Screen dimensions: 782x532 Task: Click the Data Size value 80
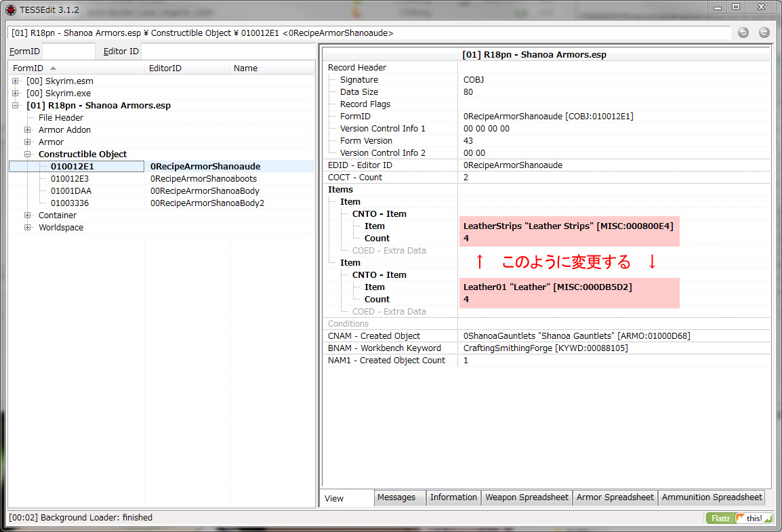click(x=468, y=91)
